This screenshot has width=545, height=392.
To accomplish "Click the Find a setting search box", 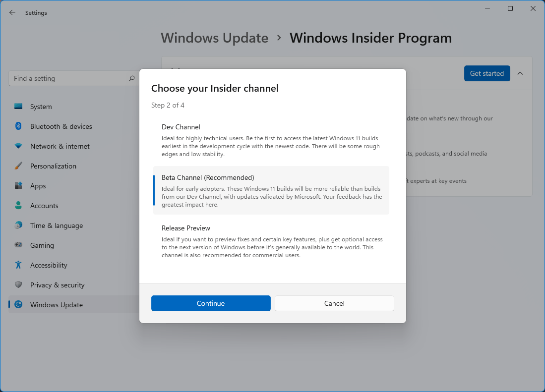I will click(x=69, y=78).
